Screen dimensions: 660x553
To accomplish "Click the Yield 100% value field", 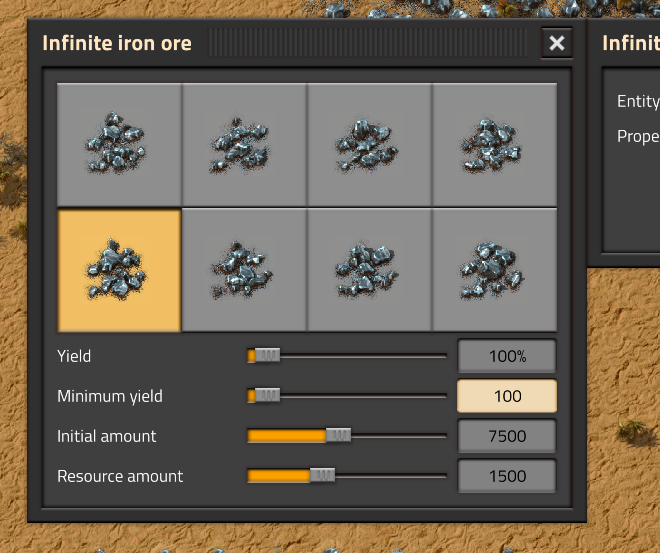I will point(507,356).
